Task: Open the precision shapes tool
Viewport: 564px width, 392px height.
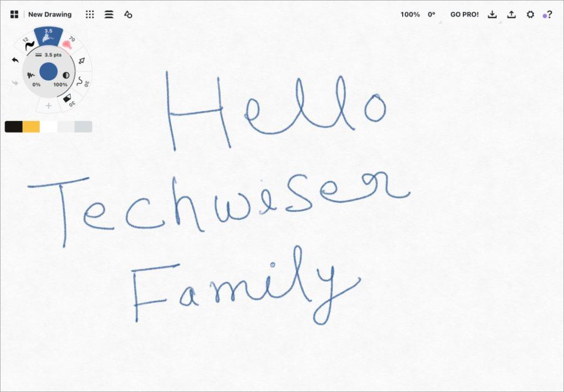Action: click(128, 14)
